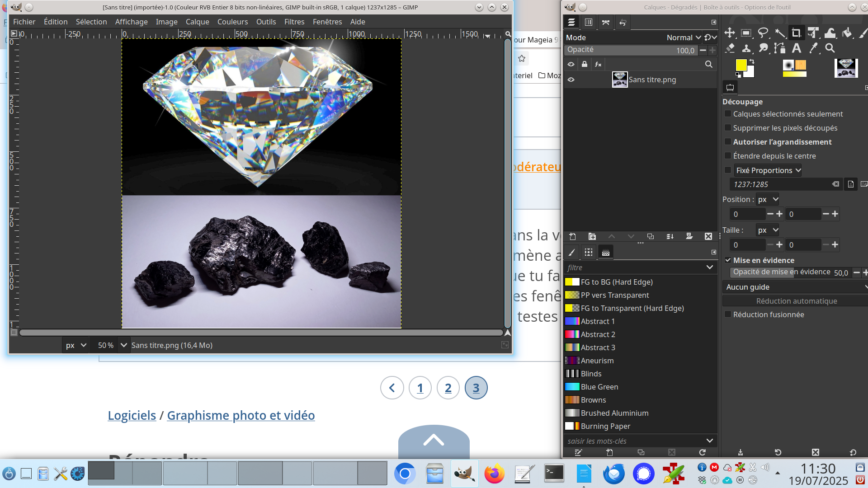Check Calques sélectionnés seulement
The height and width of the screenshot is (488, 868).
pyautogui.click(x=728, y=114)
